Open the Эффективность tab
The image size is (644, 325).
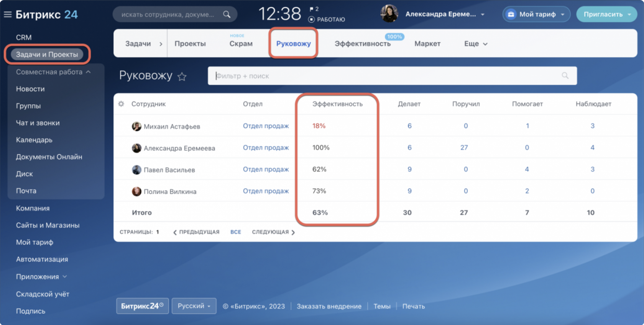pyautogui.click(x=363, y=44)
